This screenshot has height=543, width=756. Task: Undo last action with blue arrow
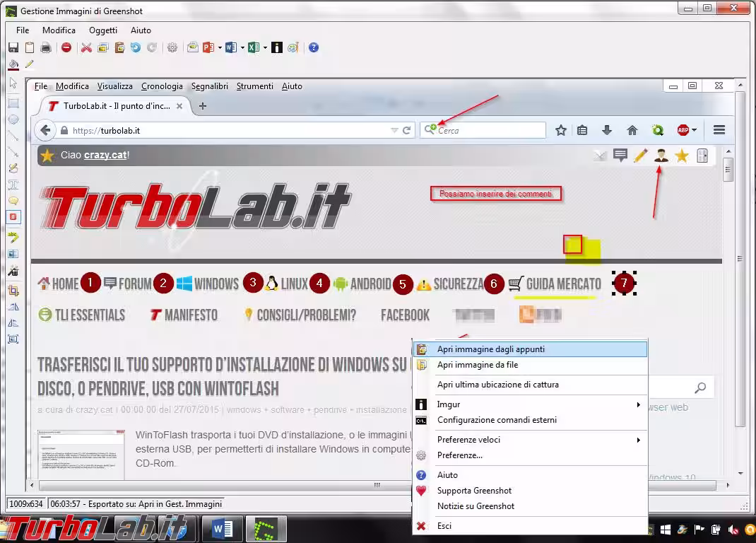(136, 47)
